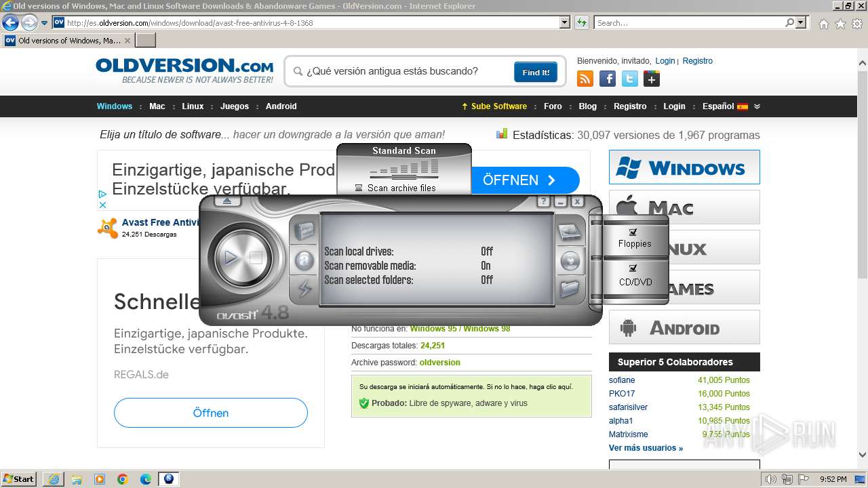Click the Find It! button

coord(536,72)
